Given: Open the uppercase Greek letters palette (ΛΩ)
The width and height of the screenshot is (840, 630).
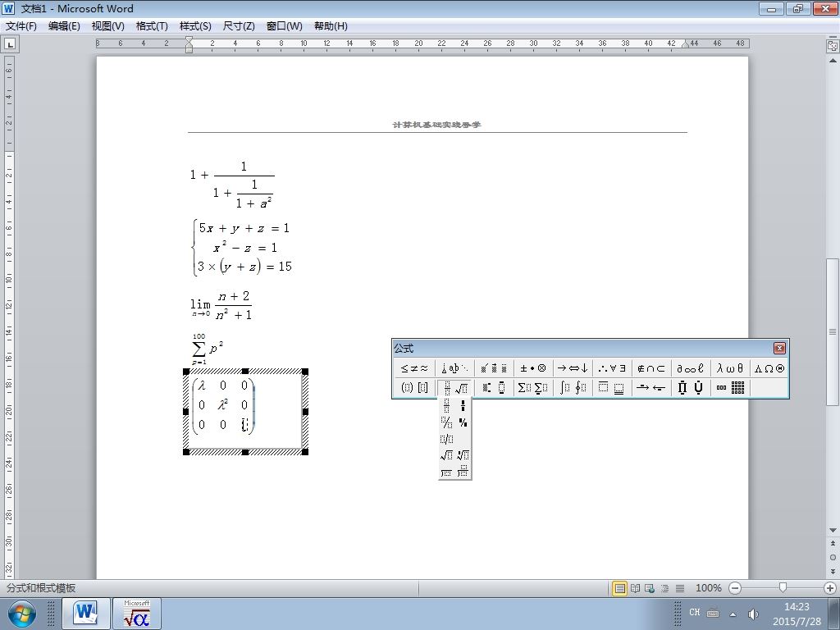Looking at the screenshot, I should pos(769,368).
